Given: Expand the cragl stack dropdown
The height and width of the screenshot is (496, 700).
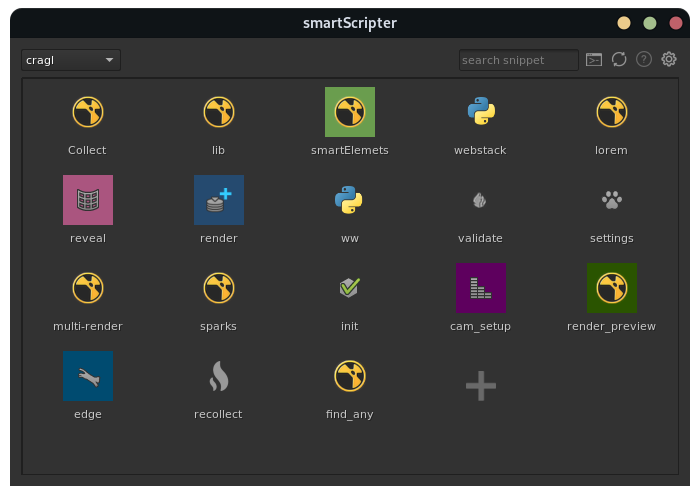Looking at the screenshot, I should pyautogui.click(x=71, y=60).
